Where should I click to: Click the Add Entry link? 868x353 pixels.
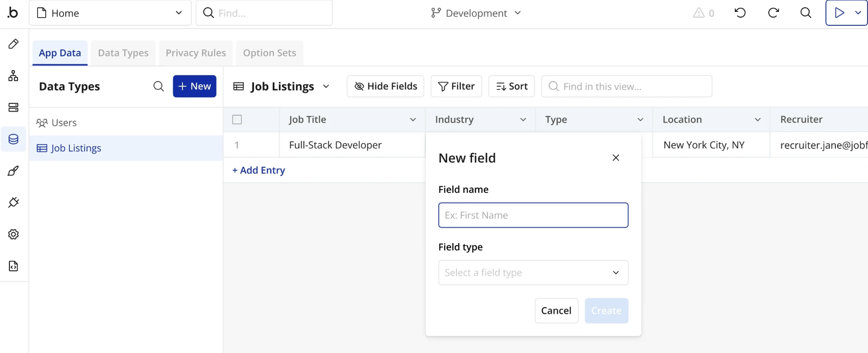click(x=258, y=170)
